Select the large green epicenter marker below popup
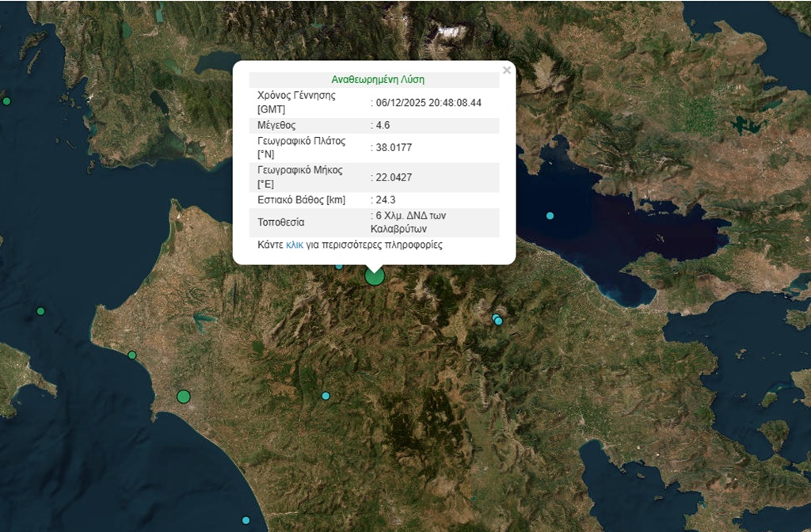This screenshot has height=532, width=811. 375,275
